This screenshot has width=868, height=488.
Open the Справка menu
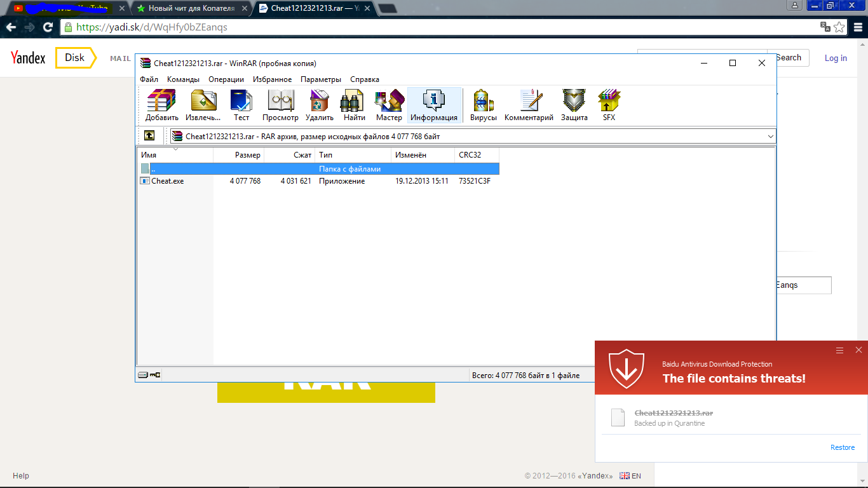365,79
